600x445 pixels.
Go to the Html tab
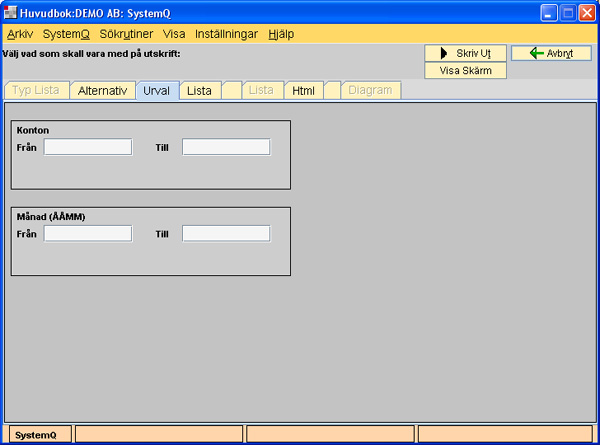coord(303,90)
